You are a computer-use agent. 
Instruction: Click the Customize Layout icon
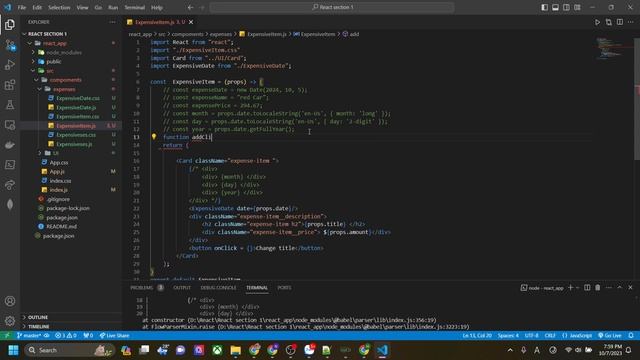click(577, 7)
